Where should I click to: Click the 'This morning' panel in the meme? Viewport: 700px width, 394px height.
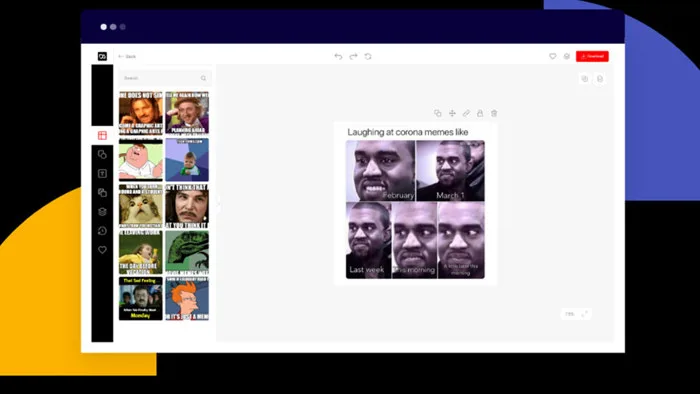[414, 240]
